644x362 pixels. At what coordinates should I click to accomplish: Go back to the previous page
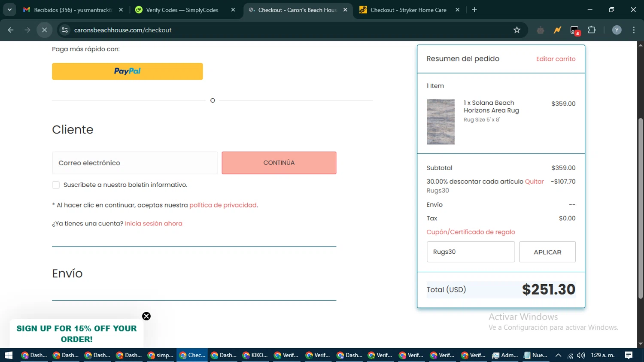pyautogui.click(x=11, y=30)
